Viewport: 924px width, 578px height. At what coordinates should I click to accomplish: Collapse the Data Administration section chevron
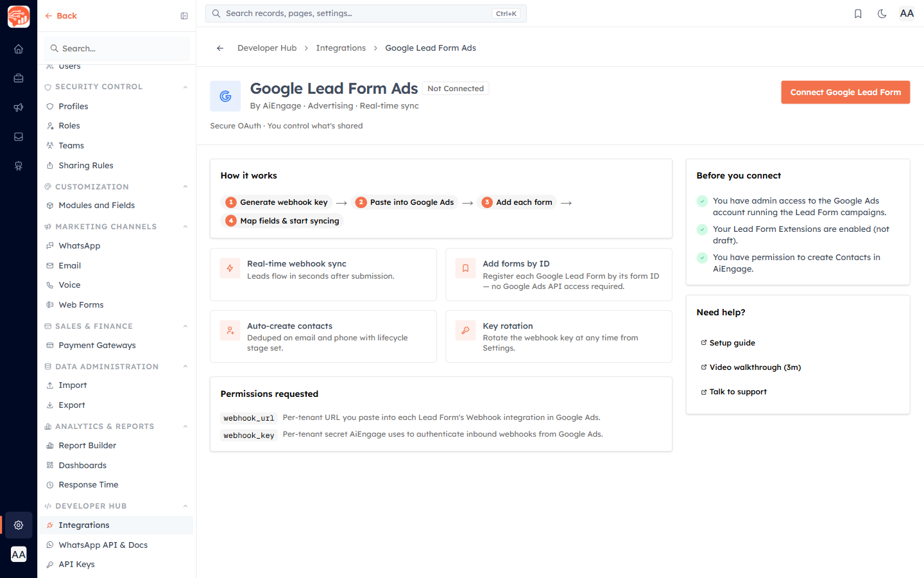[x=185, y=367]
